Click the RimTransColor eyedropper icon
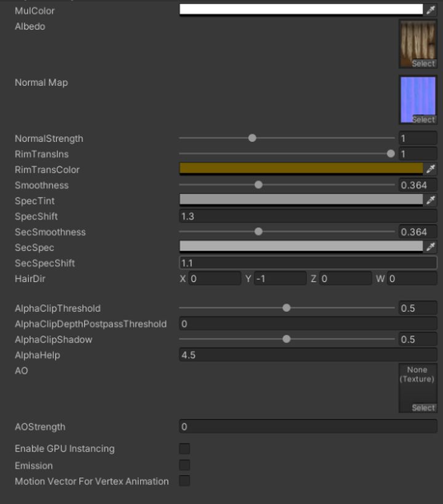Screen dimensions: 443x504 (431, 169)
